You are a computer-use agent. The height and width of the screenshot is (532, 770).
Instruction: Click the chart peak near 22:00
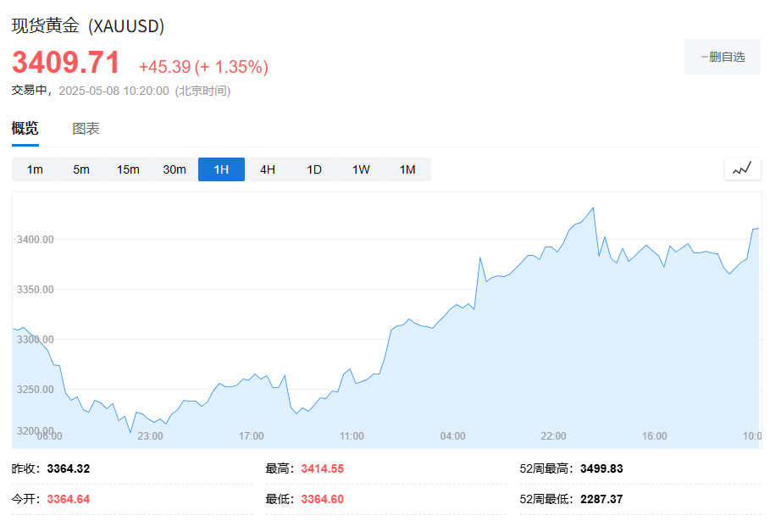pyautogui.click(x=593, y=208)
